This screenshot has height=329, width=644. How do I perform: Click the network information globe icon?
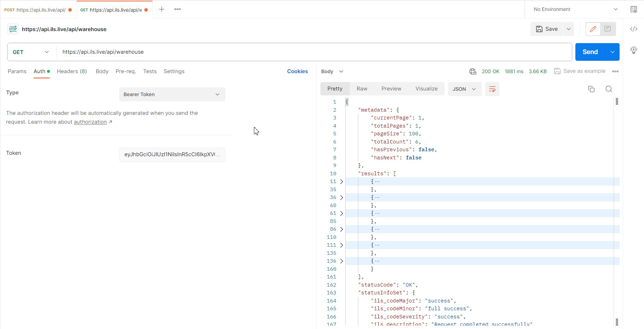472,71
